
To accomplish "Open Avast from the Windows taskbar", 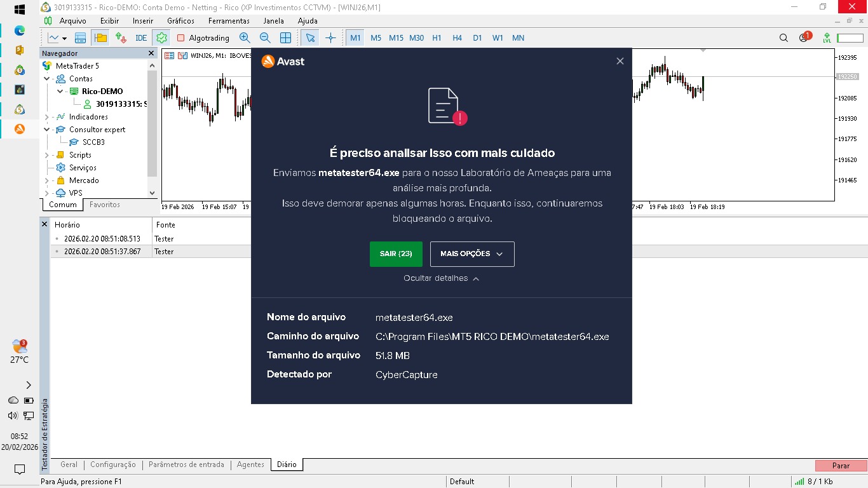I will point(20,129).
